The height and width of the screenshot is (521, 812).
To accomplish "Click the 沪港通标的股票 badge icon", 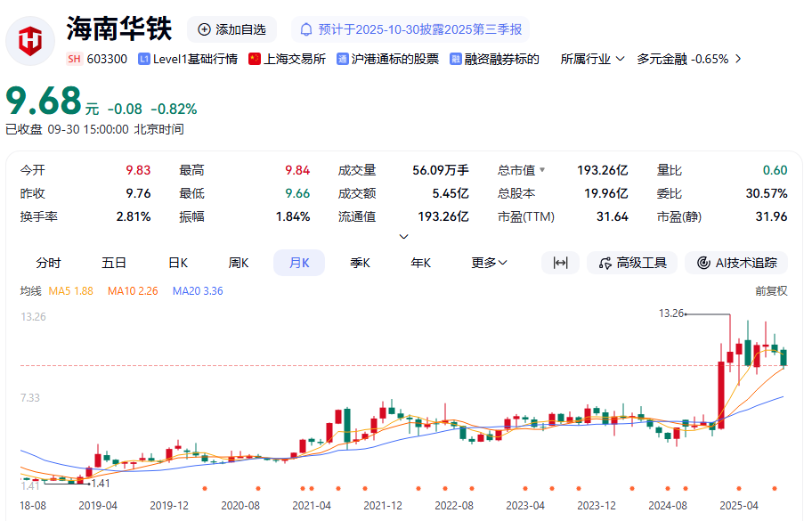I will (343, 59).
